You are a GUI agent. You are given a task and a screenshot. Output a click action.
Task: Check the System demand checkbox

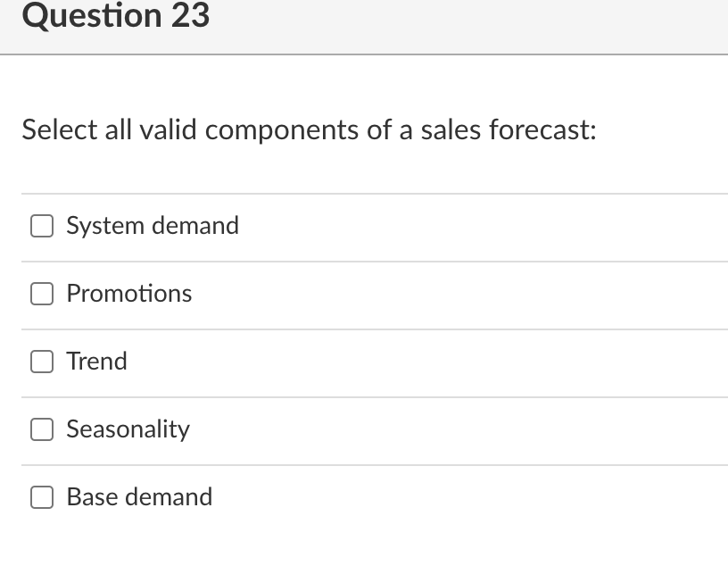(41, 226)
